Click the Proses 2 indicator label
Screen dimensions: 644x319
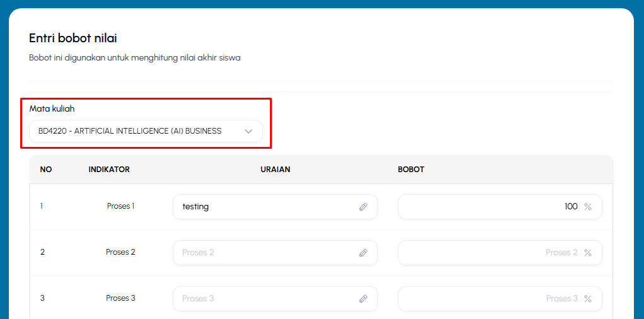(120, 252)
